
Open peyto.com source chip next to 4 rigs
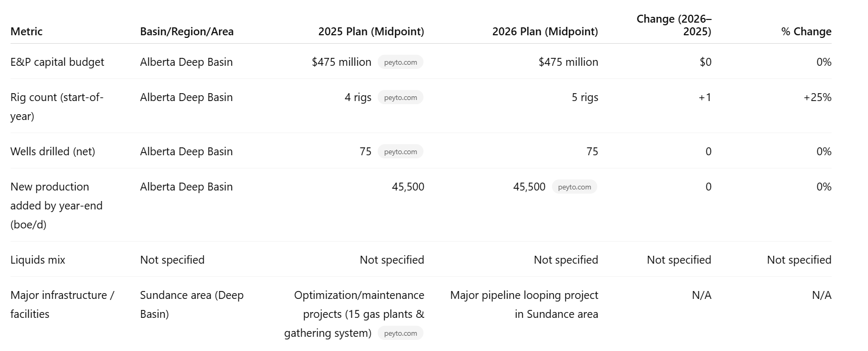point(400,97)
